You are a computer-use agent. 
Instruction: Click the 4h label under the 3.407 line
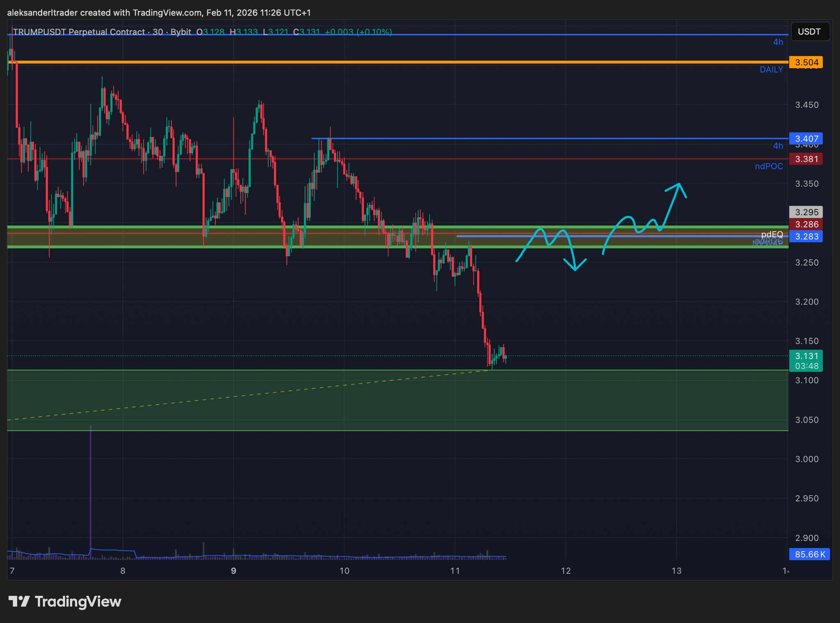pyautogui.click(x=778, y=146)
